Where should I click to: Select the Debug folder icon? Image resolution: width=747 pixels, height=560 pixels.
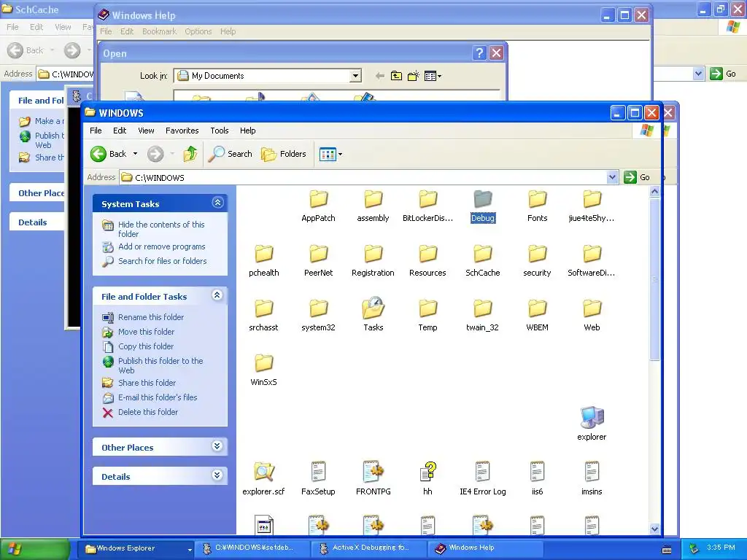coord(483,199)
